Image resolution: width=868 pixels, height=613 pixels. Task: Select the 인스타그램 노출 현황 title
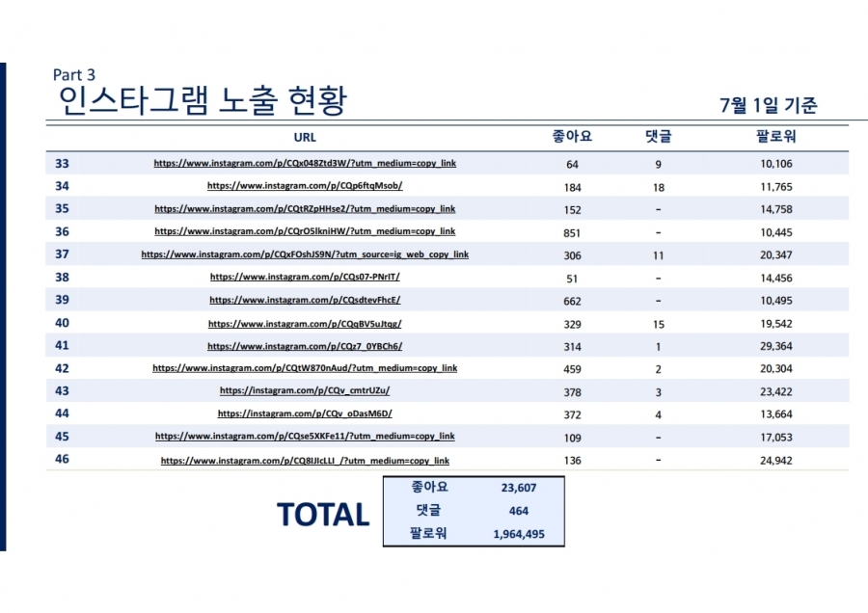[x=203, y=100]
